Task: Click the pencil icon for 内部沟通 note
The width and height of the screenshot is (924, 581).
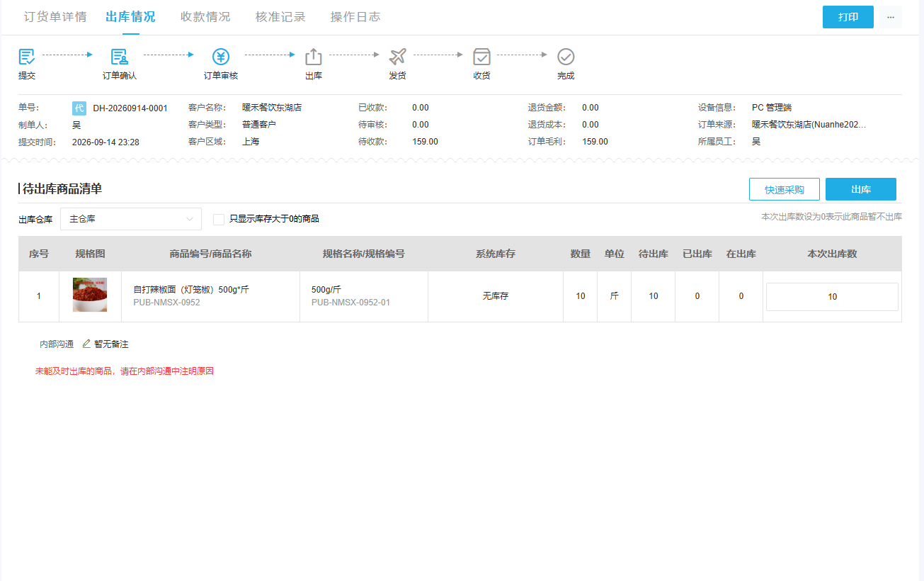Action: (x=86, y=344)
